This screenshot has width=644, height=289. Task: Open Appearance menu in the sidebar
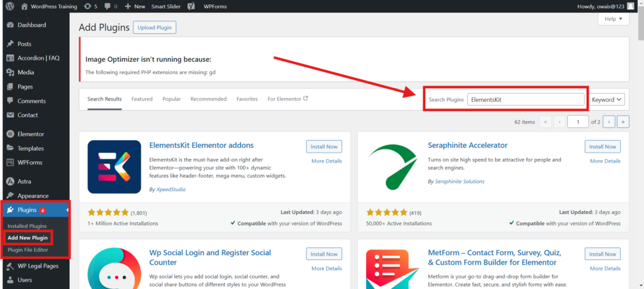click(x=33, y=195)
